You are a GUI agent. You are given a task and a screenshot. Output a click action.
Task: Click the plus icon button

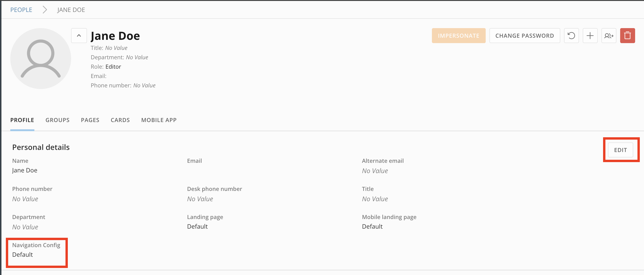tap(590, 36)
